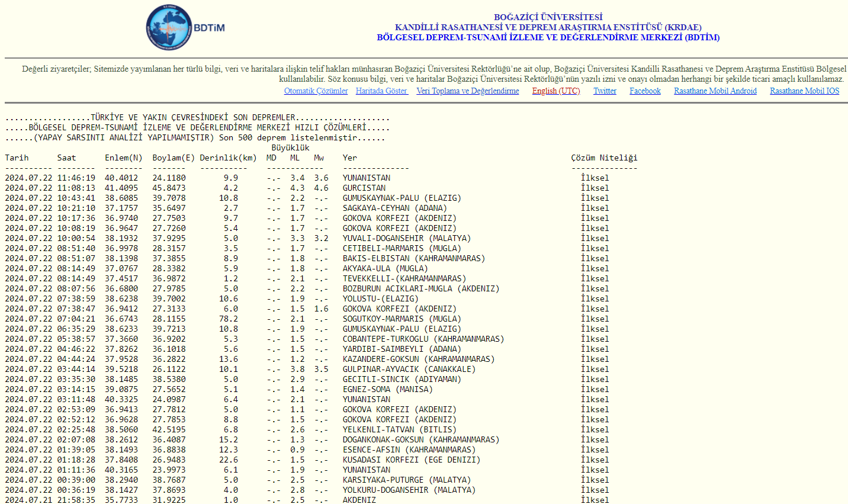Click Mw value 3.5 in GULPINAR-AYVACIK row
848x504 pixels.
[x=321, y=369]
